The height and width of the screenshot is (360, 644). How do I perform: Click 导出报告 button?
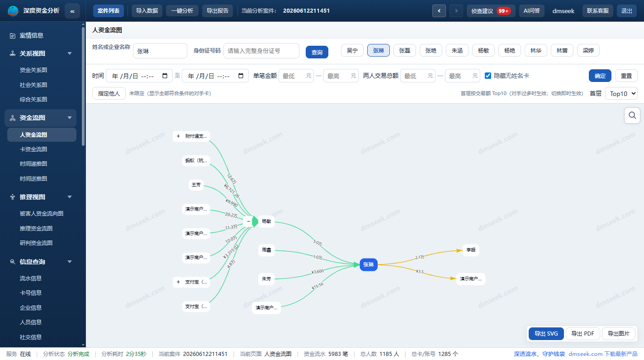(x=218, y=11)
